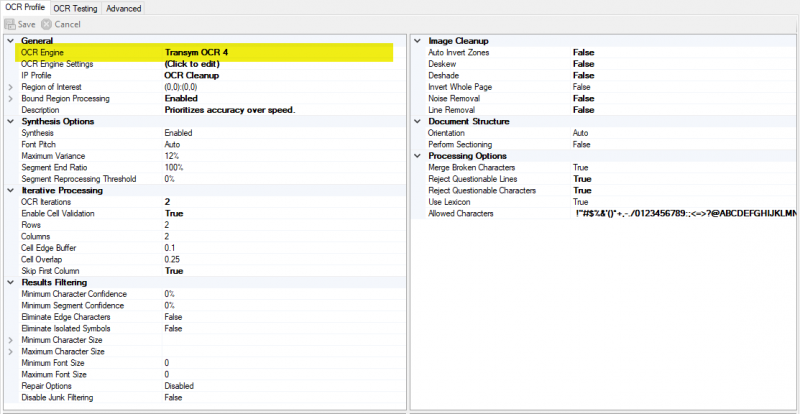This screenshot has width=800, height=414.
Task: Click the Cell Edge Buffer 0.1 value
Action: tap(169, 248)
